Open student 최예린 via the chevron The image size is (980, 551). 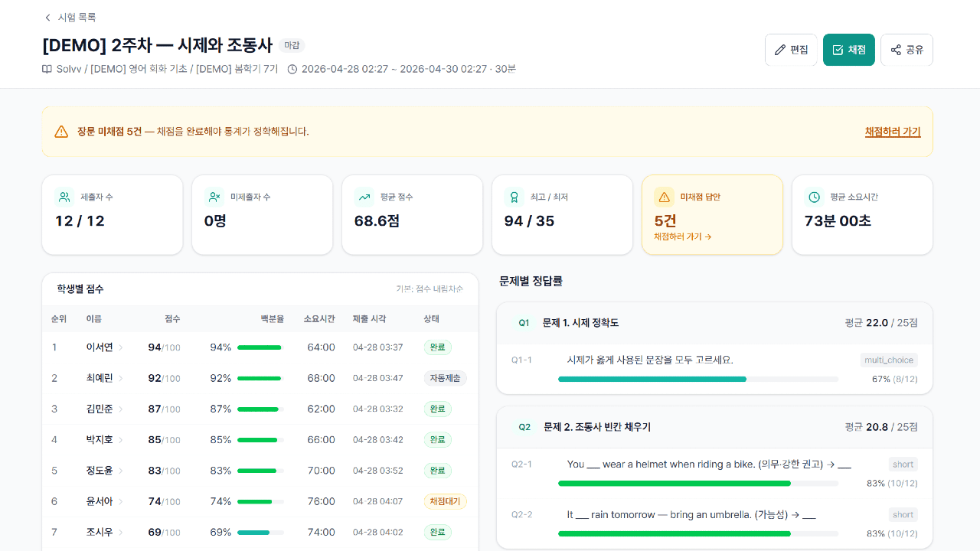(x=121, y=378)
